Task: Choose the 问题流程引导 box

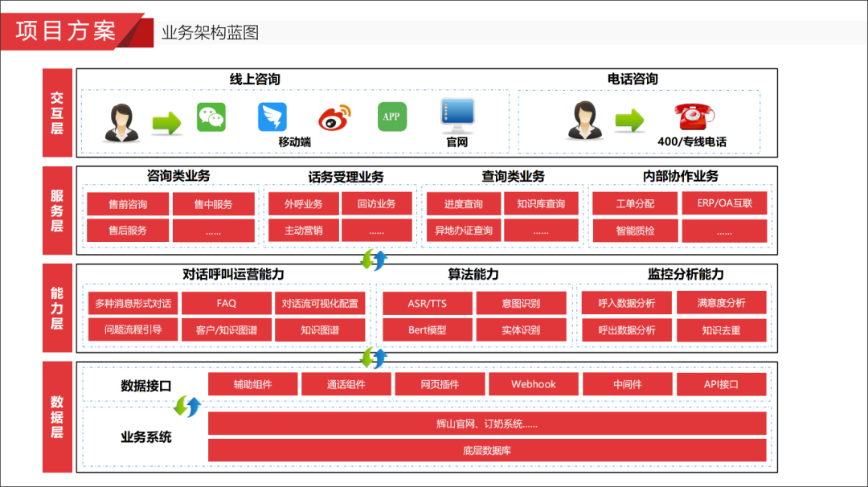Action: tap(133, 329)
